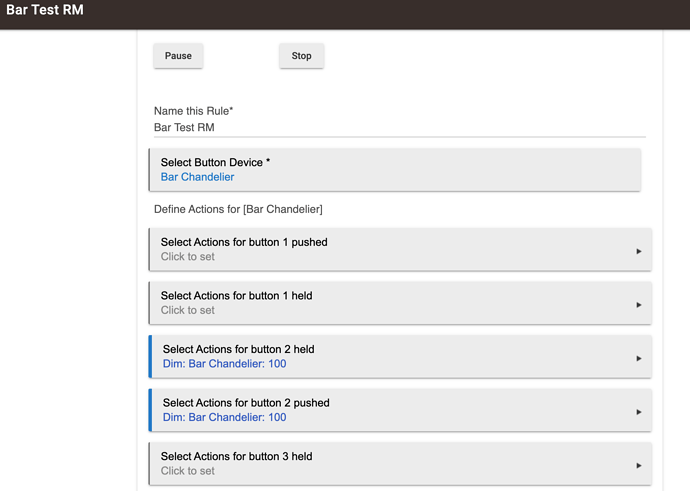This screenshot has height=491, width=690.
Task: Click arrow icon for button 2 pushed
Action: point(639,412)
